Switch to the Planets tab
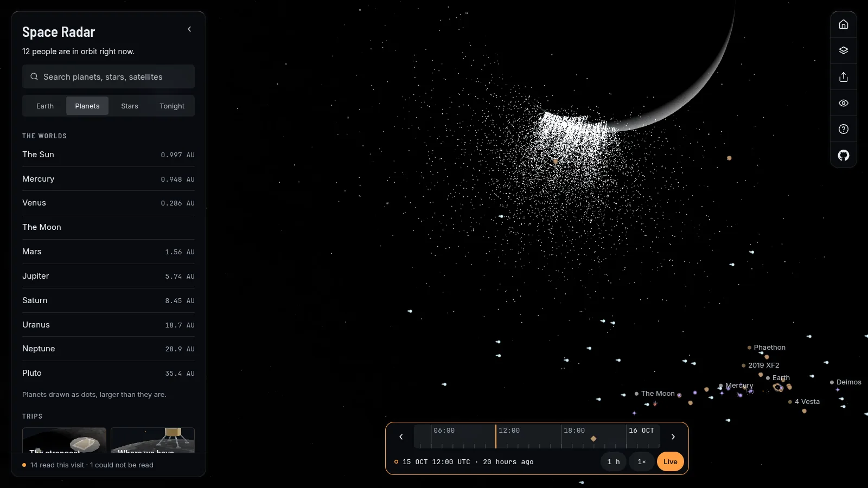868x488 pixels. pyautogui.click(x=87, y=106)
